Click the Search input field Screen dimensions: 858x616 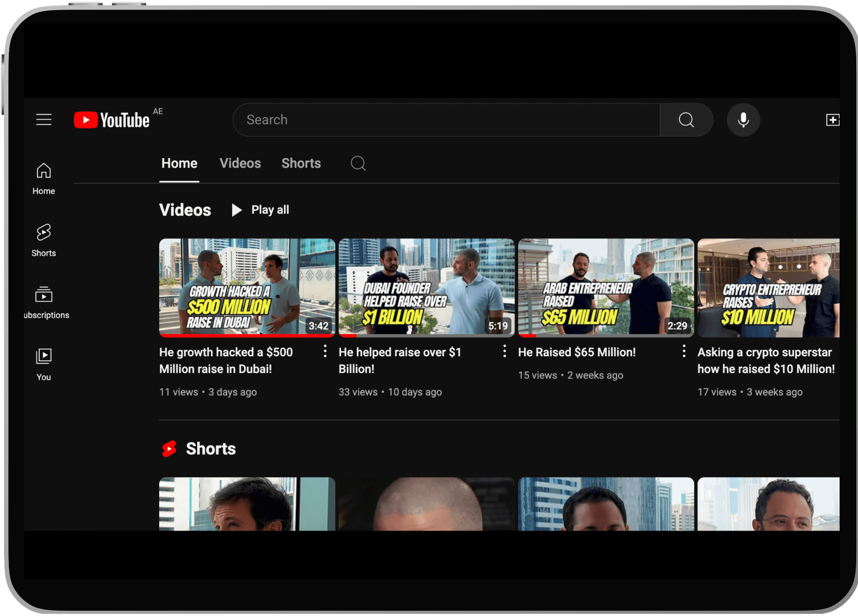[x=447, y=120]
